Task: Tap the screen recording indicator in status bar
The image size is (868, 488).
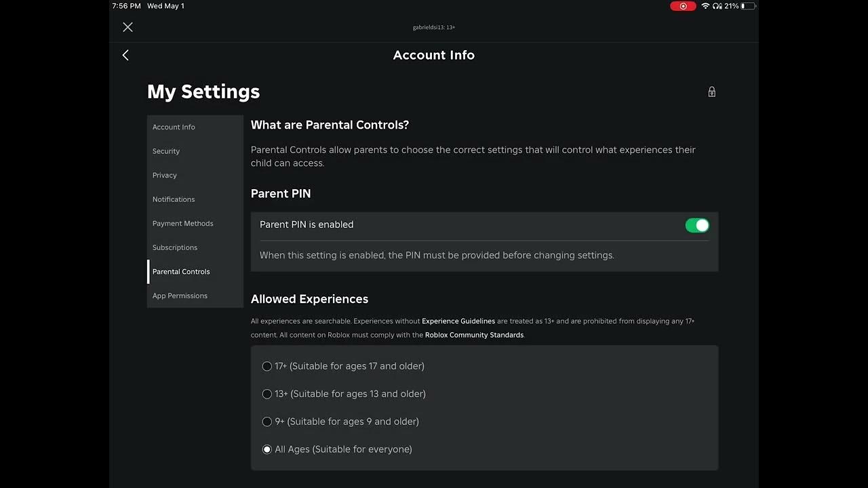Action: (x=682, y=6)
